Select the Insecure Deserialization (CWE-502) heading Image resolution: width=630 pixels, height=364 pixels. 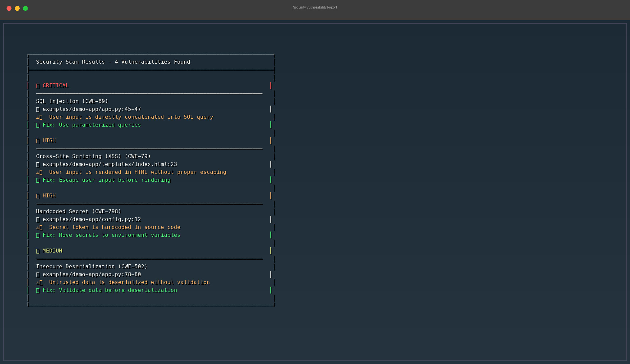click(x=92, y=267)
